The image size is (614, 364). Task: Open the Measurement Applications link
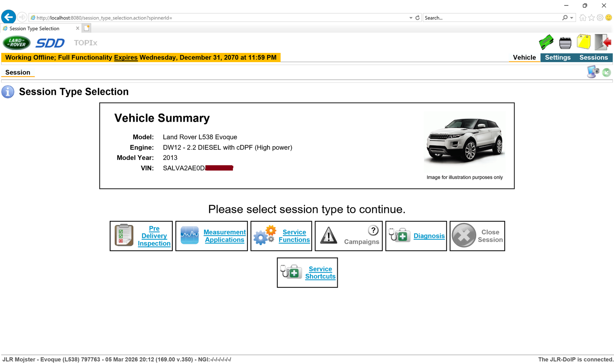pos(225,236)
